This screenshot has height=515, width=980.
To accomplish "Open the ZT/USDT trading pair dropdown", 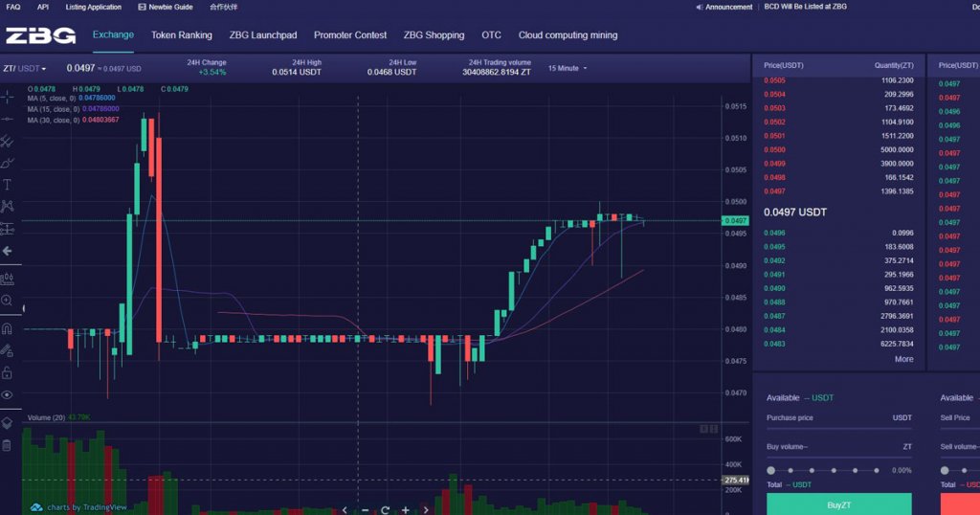I will 24,68.
